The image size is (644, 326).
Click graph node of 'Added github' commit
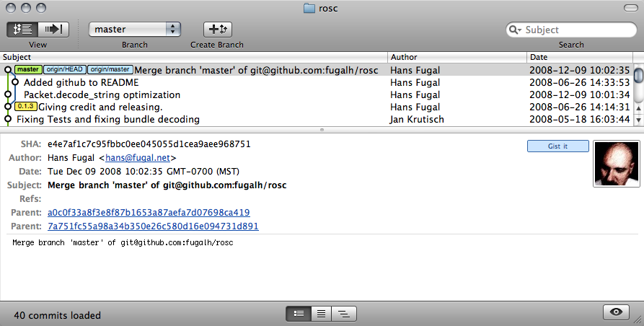pos(15,82)
